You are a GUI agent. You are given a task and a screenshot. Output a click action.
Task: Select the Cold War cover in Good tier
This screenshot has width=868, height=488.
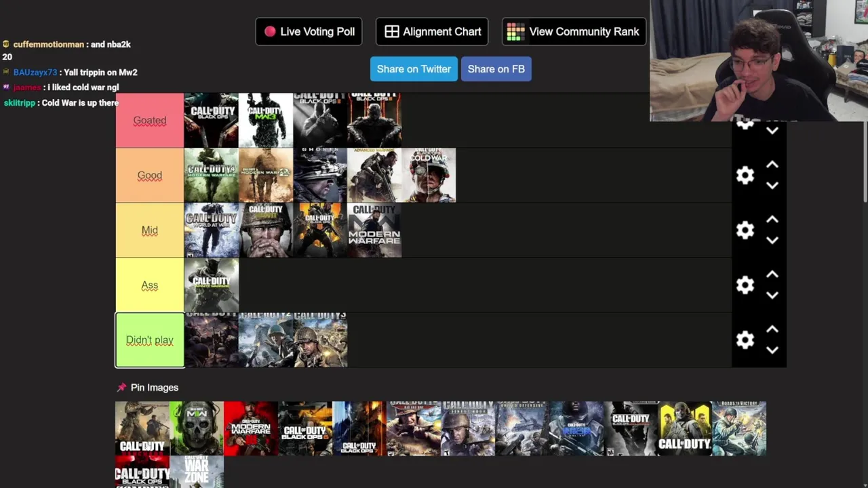[429, 176]
